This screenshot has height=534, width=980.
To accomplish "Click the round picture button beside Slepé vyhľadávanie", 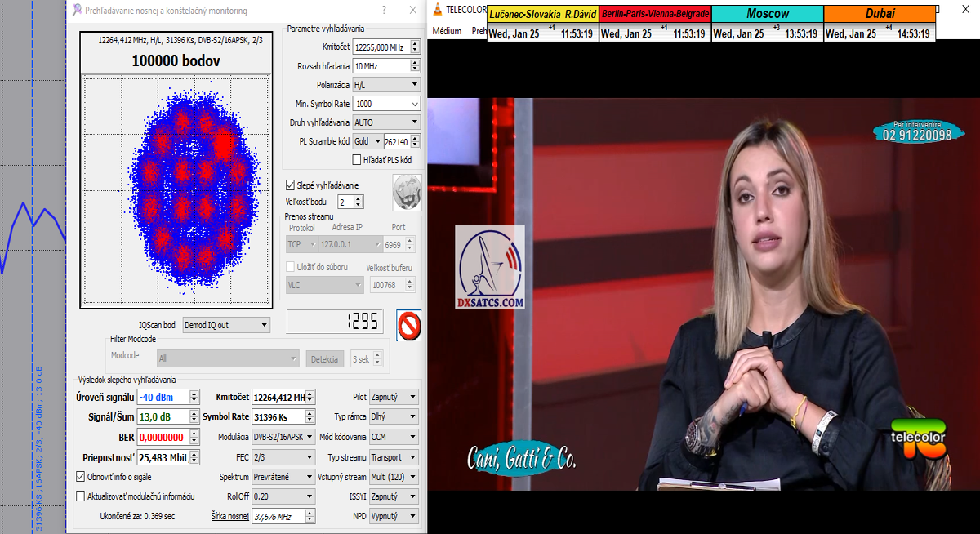I will (407, 192).
